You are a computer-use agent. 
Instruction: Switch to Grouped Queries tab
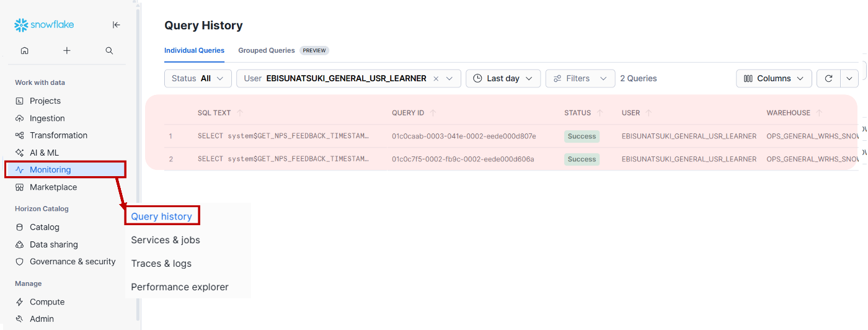[x=267, y=50]
